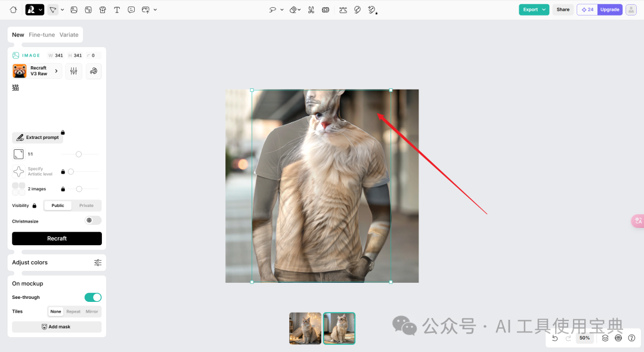This screenshot has height=352, width=644.
Task: Enable the Christmasize toggle
Action: point(92,221)
